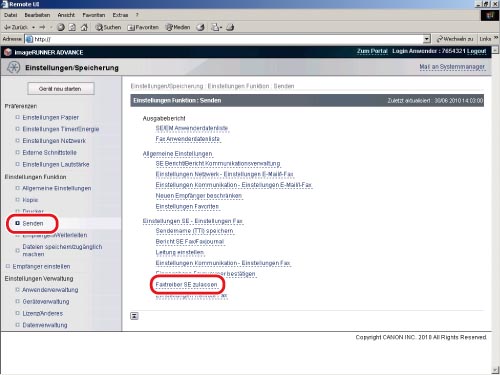
Task: Follow the Zum Portal link
Action: pyautogui.click(x=372, y=51)
